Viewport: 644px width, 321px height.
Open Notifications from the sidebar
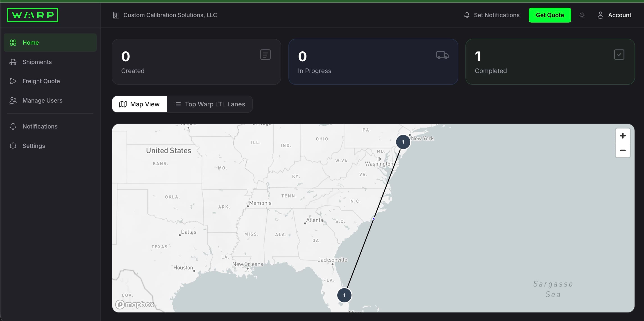click(40, 126)
